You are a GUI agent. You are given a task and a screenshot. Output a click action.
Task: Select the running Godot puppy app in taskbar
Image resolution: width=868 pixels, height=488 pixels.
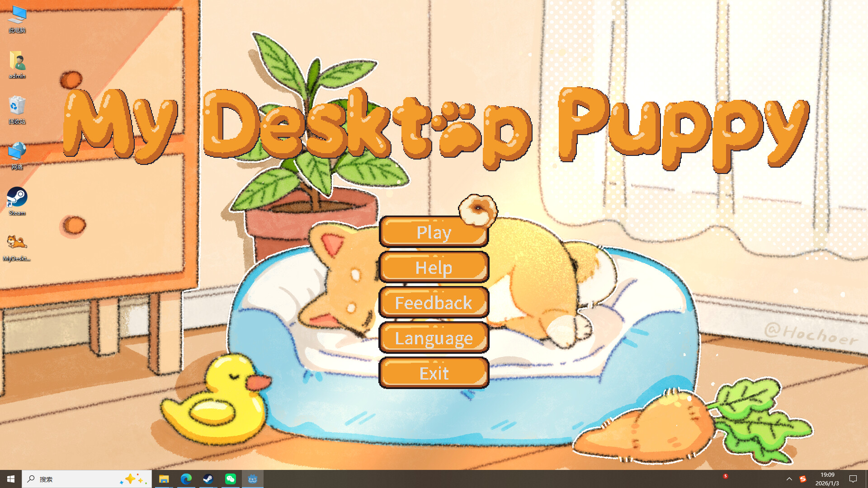point(252,479)
